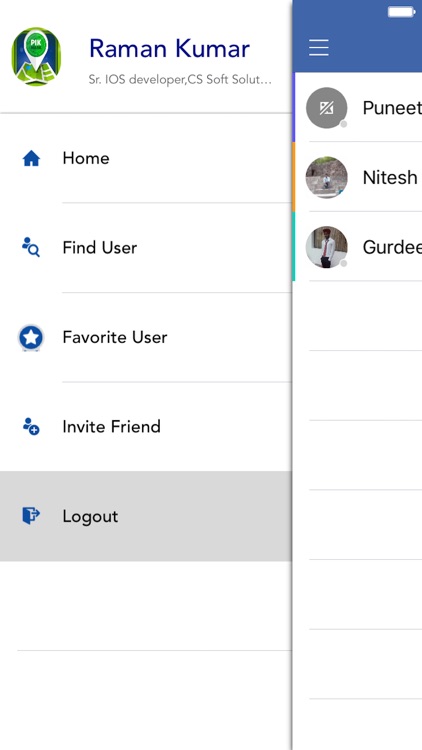Viewport: 422px width, 750px height.
Task: Open the Nitesh contact row
Action: click(x=357, y=177)
